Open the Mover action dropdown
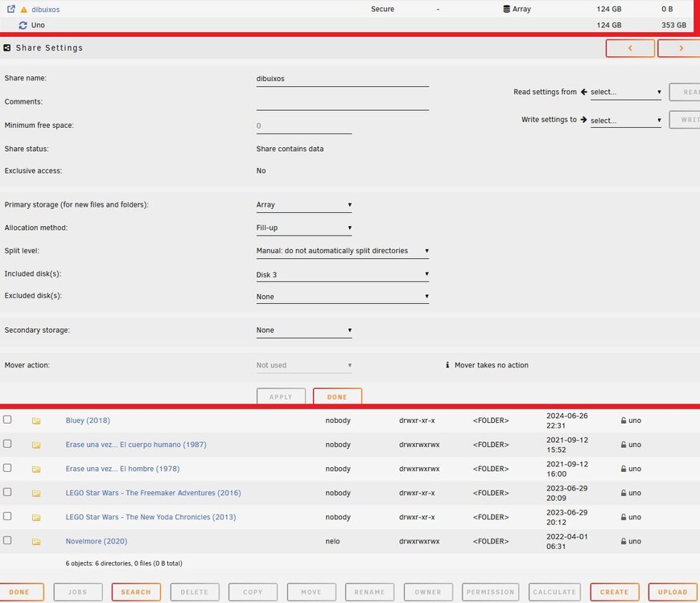The width and height of the screenshot is (700, 603). click(x=304, y=365)
